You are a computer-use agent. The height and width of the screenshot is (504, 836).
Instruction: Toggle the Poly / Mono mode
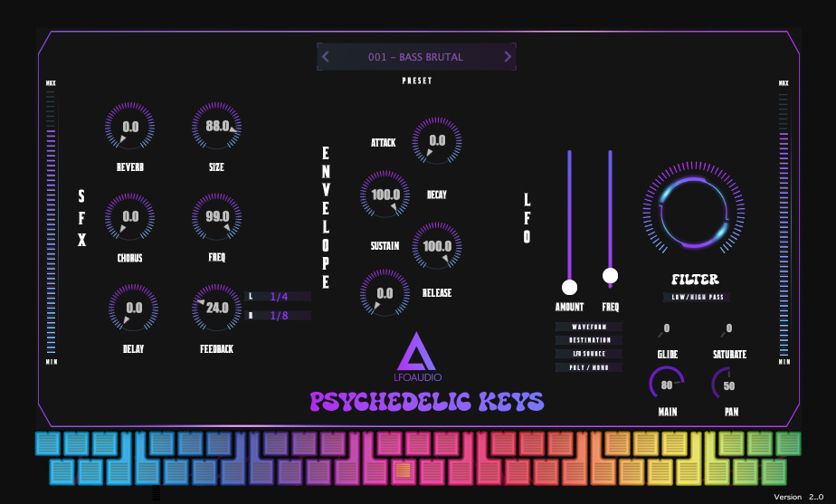589,367
